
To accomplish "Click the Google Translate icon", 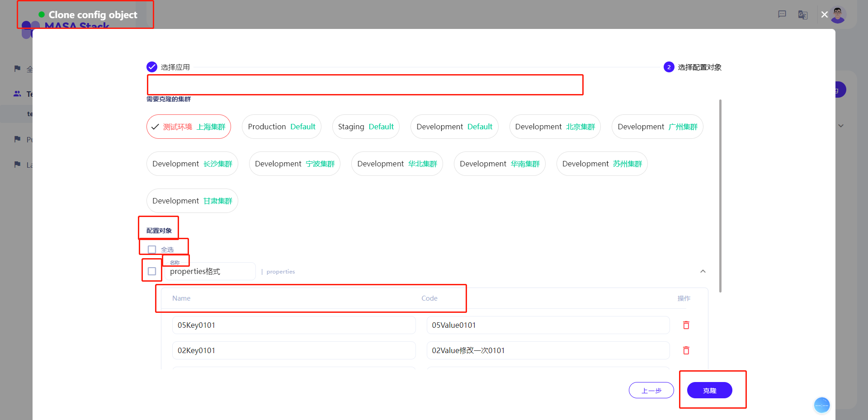I will (x=803, y=14).
